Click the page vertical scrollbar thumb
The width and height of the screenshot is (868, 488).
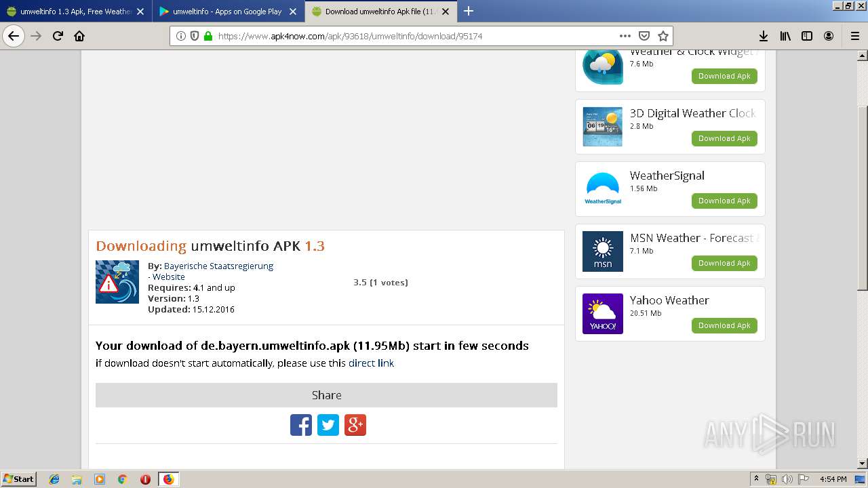tap(863, 197)
